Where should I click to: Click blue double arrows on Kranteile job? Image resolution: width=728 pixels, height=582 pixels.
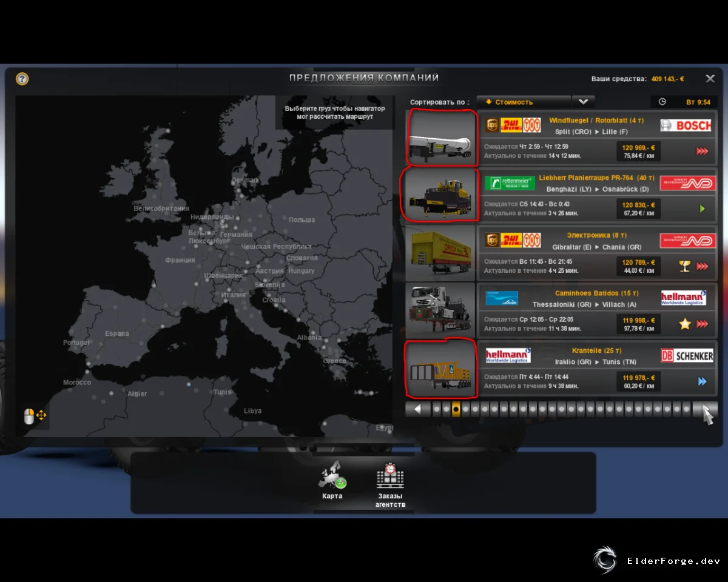(x=702, y=381)
